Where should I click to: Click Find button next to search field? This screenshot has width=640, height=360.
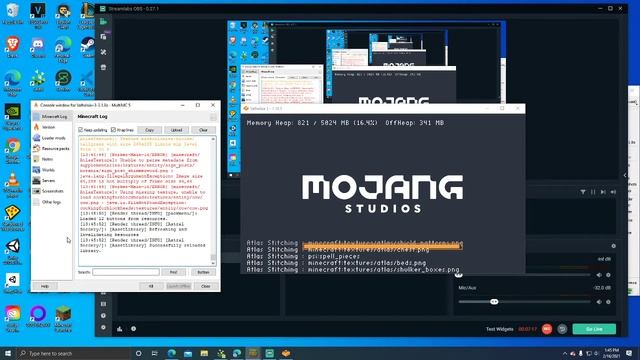pos(173,272)
